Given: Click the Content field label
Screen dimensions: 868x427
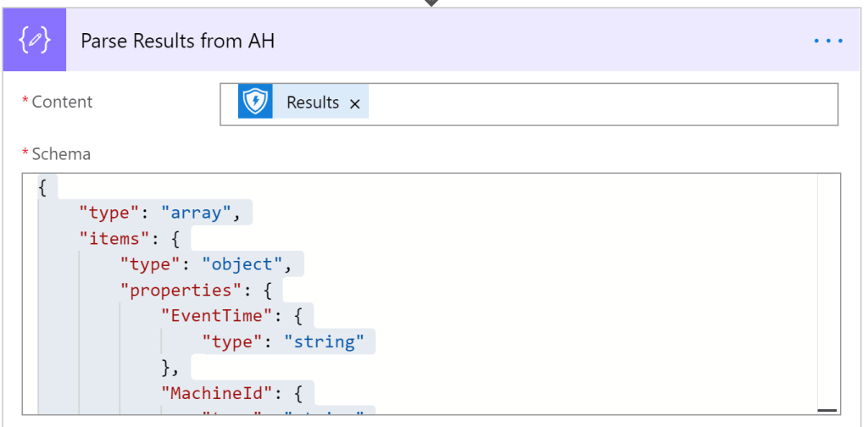Looking at the screenshot, I should pyautogui.click(x=62, y=102).
